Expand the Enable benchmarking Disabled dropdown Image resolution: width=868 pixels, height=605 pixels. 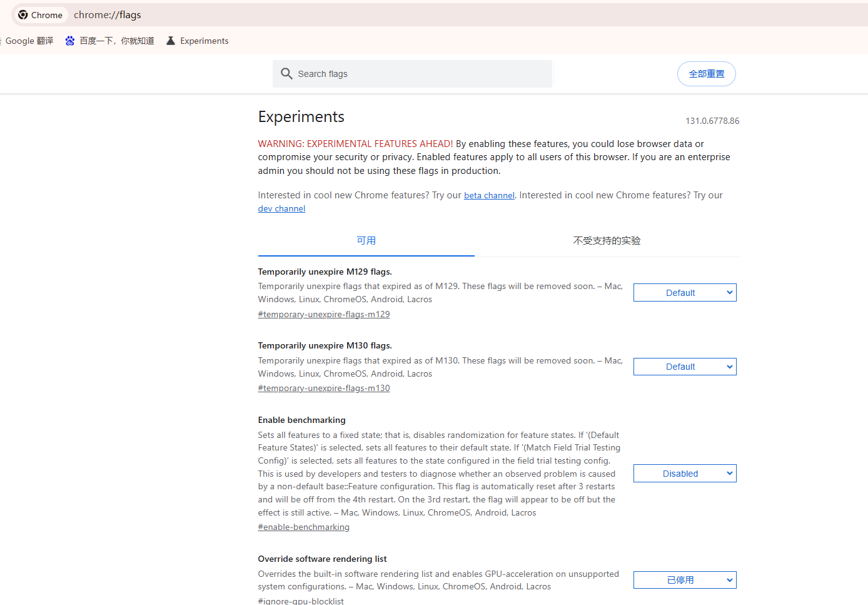click(x=684, y=474)
